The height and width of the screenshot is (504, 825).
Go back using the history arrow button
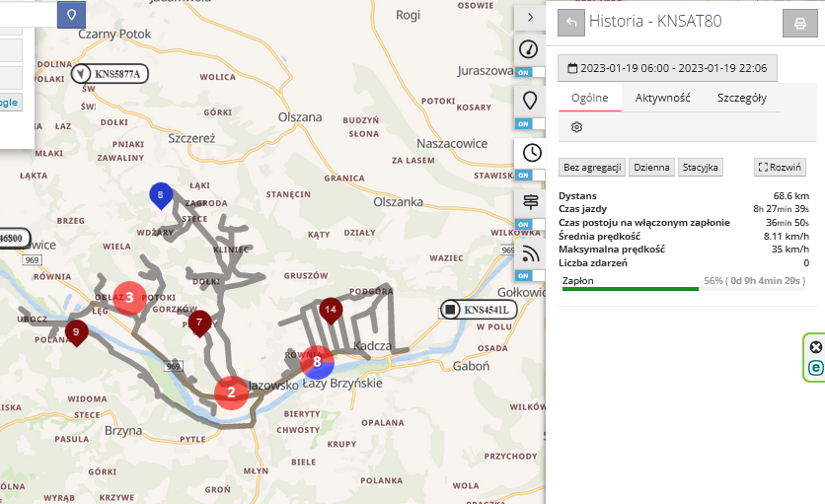(570, 24)
